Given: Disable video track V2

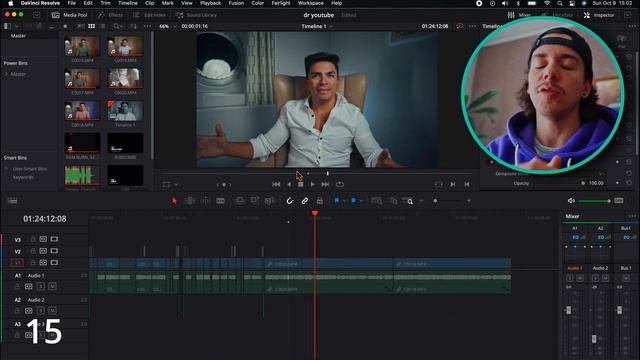Looking at the screenshot, I should point(54,251).
